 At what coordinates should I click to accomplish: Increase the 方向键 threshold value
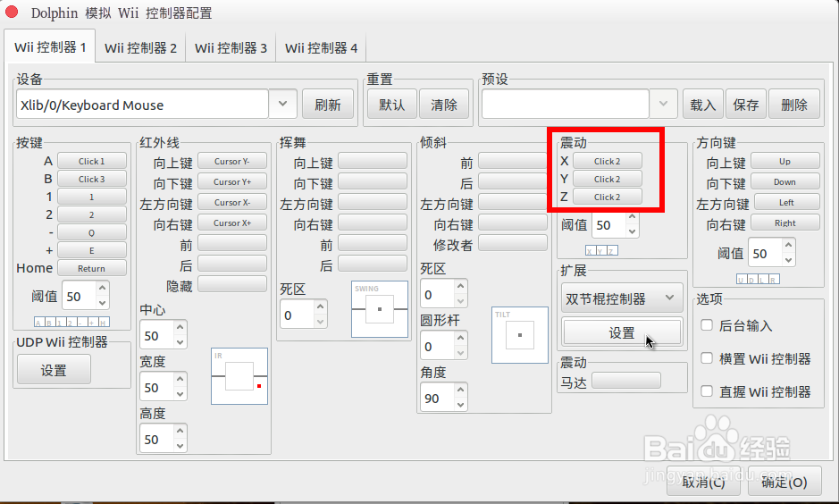(788, 246)
